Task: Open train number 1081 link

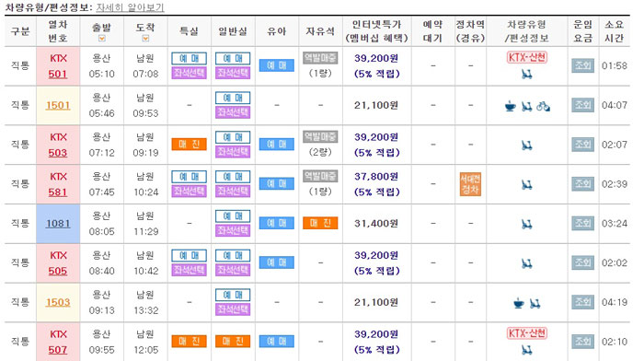Action: coord(58,223)
